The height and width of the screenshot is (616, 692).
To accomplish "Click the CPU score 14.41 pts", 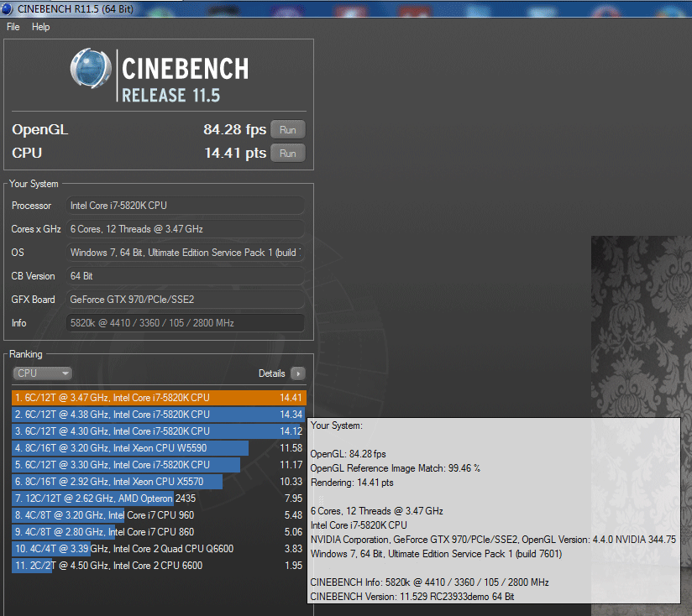I will [235, 153].
